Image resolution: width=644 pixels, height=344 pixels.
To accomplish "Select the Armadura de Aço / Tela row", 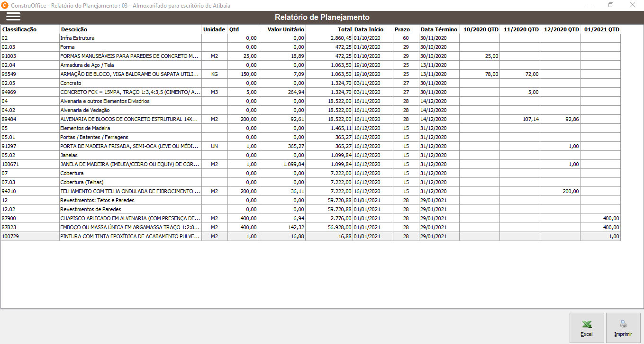I will coord(310,65).
